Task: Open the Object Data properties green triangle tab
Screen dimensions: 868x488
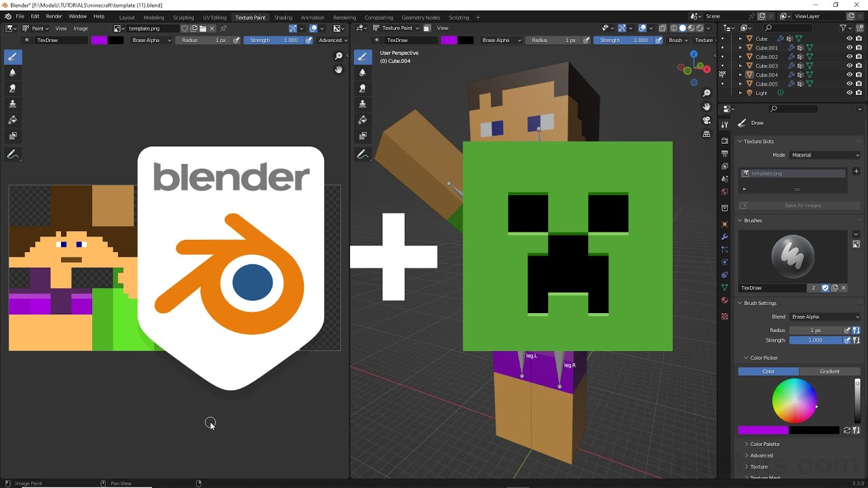Action: (x=725, y=287)
